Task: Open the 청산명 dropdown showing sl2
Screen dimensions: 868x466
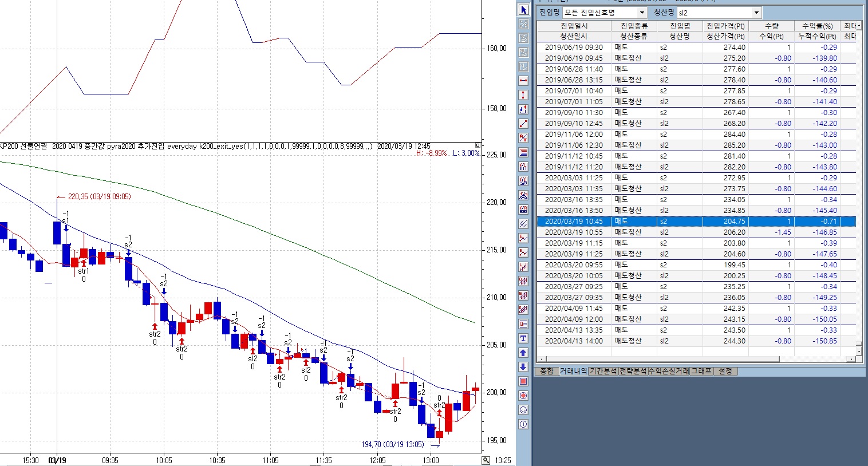Action: (756, 13)
